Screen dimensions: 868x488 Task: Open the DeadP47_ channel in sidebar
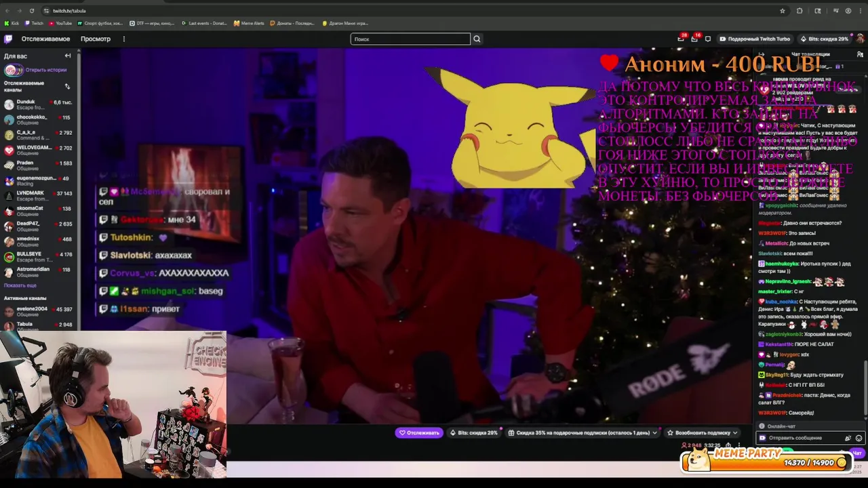click(39, 226)
